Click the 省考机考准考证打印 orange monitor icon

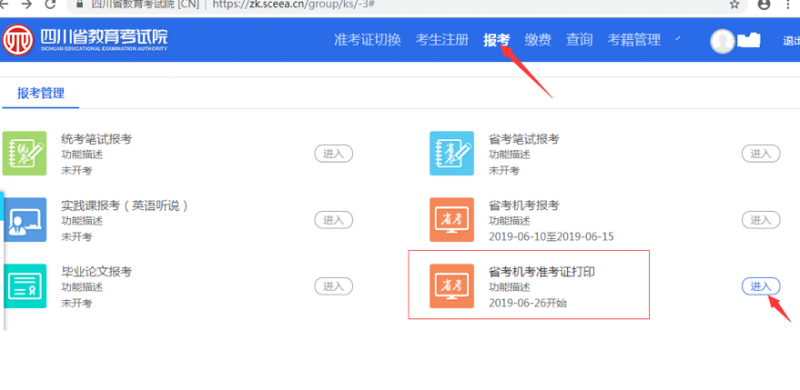tap(452, 286)
